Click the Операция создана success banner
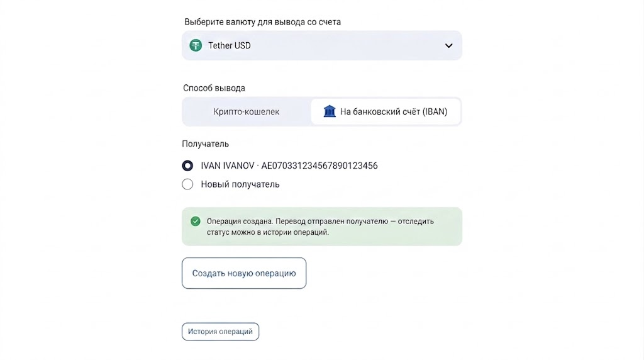The width and height of the screenshot is (644, 360). point(322,227)
